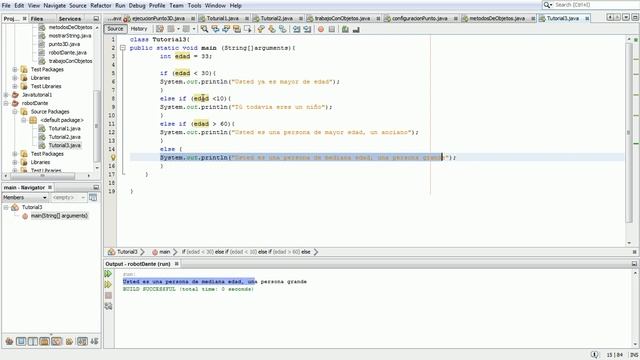Collapse the default package node
This screenshot has height=360, width=640.
[x=24, y=120]
